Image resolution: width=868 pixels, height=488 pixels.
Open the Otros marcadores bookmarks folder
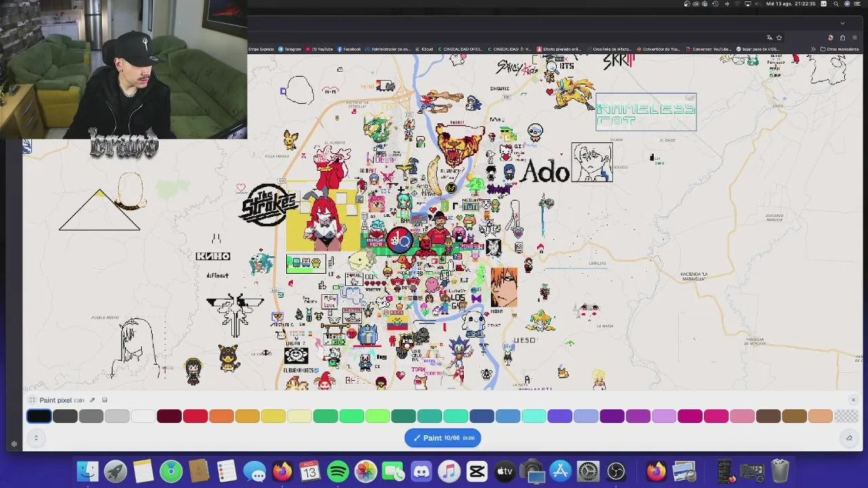coord(840,49)
